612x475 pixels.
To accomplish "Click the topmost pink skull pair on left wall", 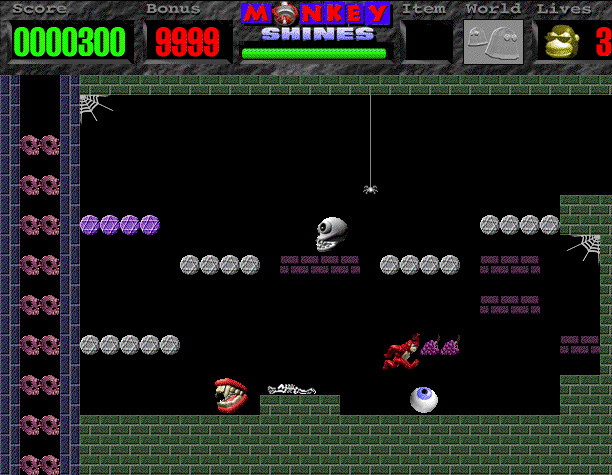I will [40, 145].
